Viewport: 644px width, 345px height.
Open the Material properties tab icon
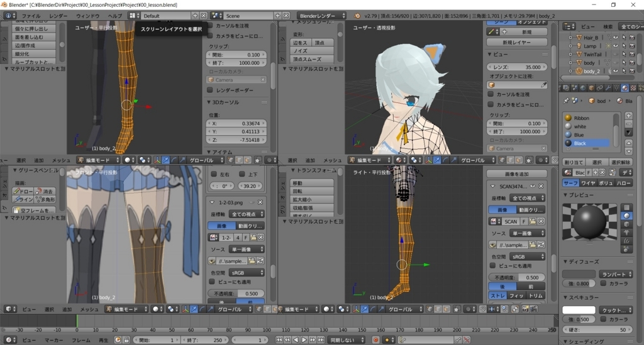625,88
